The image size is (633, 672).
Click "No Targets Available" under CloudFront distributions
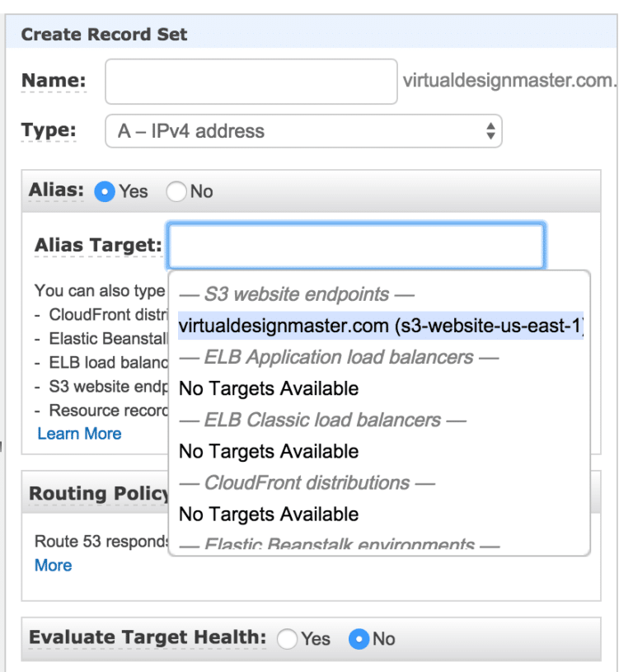(269, 514)
